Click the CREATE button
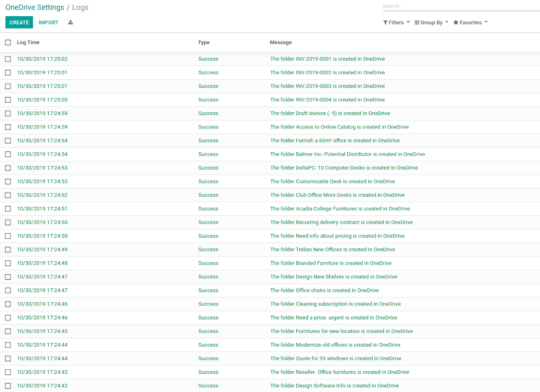Image resolution: width=540 pixels, height=392 pixels. (19, 22)
